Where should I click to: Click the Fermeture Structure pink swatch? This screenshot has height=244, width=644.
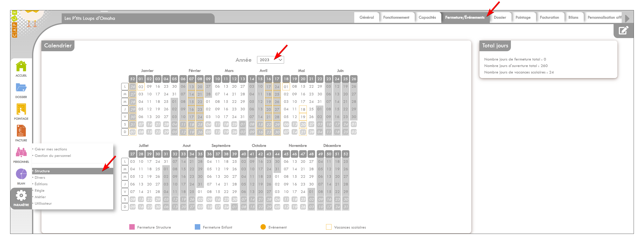point(132,227)
